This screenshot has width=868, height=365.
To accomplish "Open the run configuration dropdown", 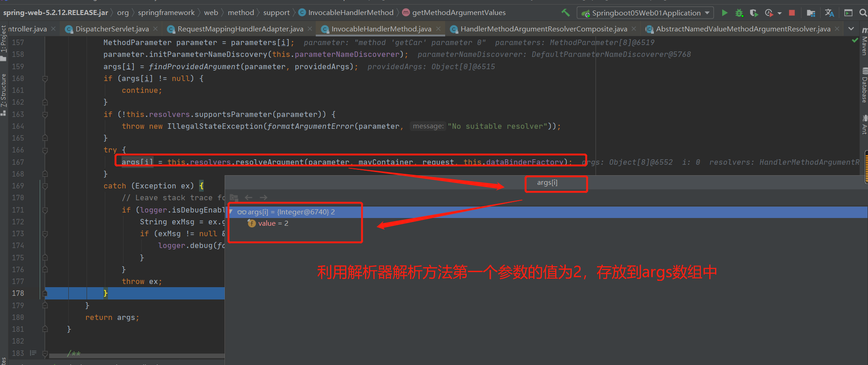I will point(645,13).
